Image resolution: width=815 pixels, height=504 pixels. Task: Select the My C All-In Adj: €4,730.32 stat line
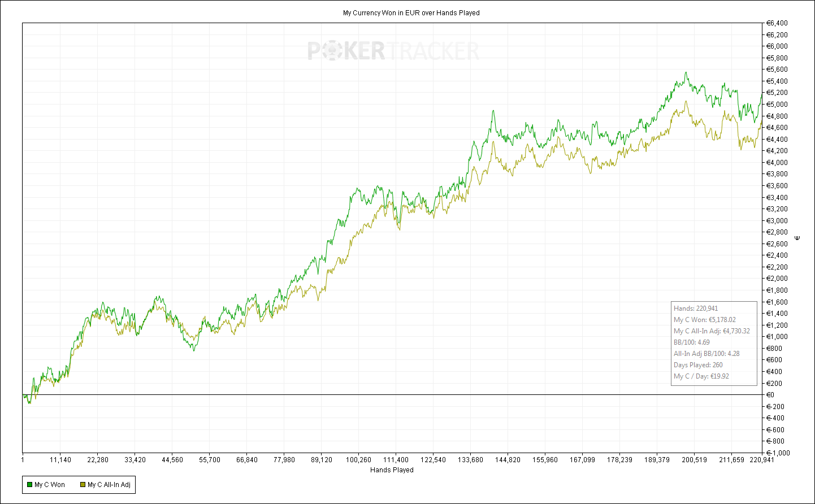[712, 331]
